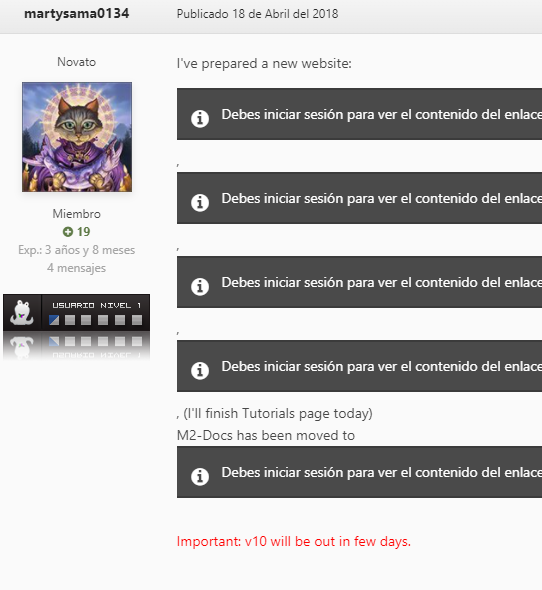Click the Miembro group label
The width and height of the screenshot is (542, 590).
pos(76,214)
